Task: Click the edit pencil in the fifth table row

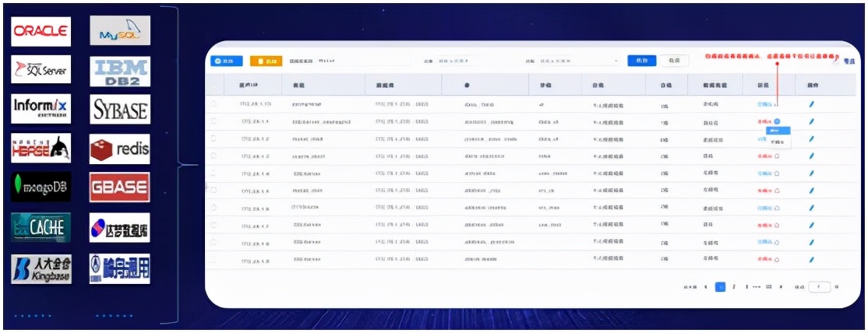Action: 812,174
